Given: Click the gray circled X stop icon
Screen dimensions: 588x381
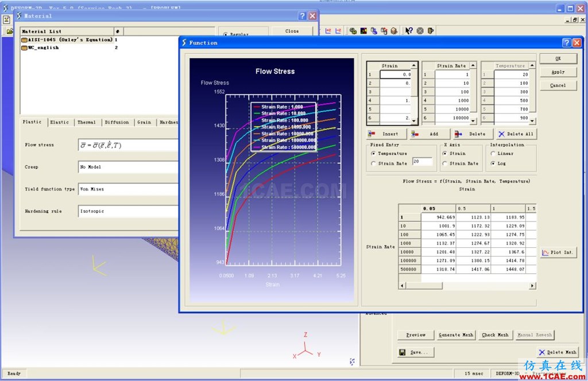Looking at the screenshot, I should coord(420,31).
